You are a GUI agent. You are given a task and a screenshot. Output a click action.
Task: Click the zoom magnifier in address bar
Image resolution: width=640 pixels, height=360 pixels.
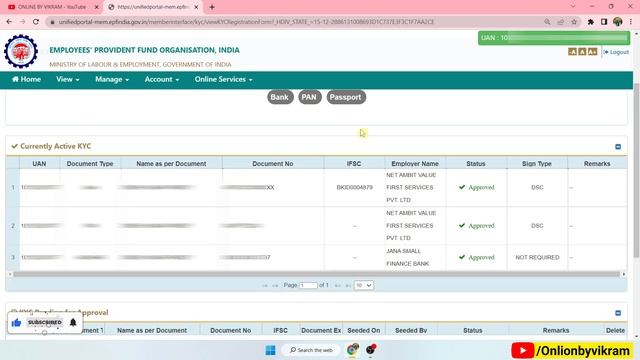[x=547, y=22]
